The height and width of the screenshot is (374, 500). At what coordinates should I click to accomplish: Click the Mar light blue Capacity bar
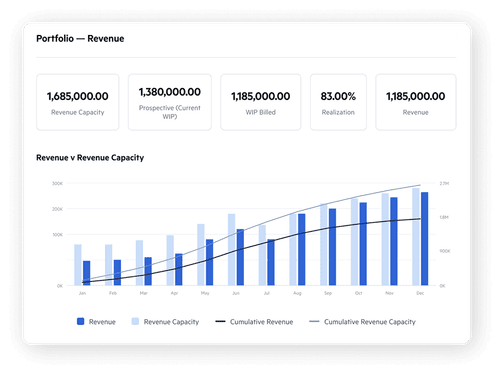point(139,263)
